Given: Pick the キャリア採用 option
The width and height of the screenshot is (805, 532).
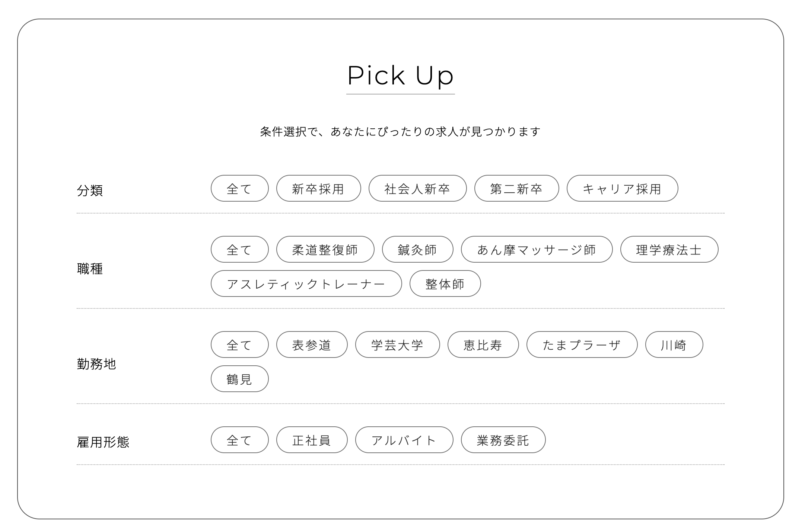Looking at the screenshot, I should [622, 189].
